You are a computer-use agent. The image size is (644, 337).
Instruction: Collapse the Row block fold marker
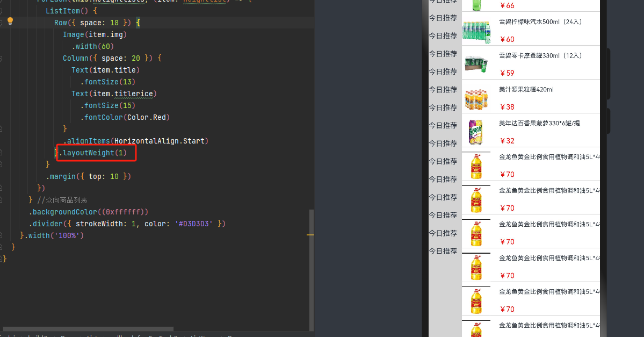[x=2, y=23]
